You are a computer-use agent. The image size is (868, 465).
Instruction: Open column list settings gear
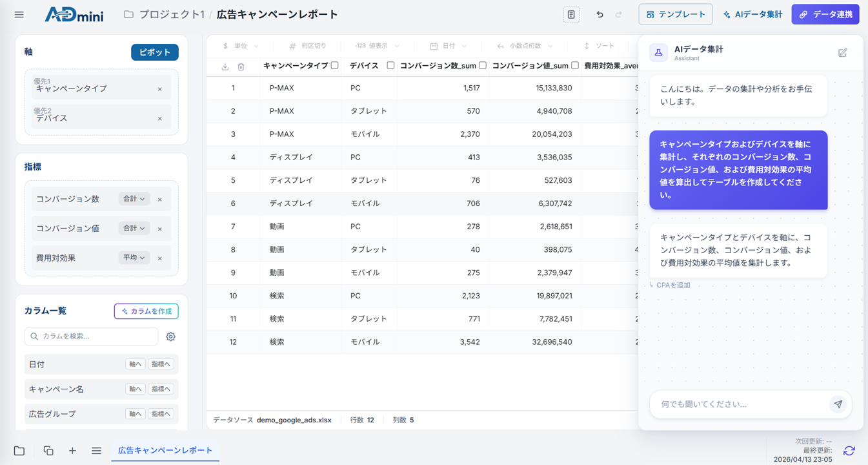coord(170,336)
